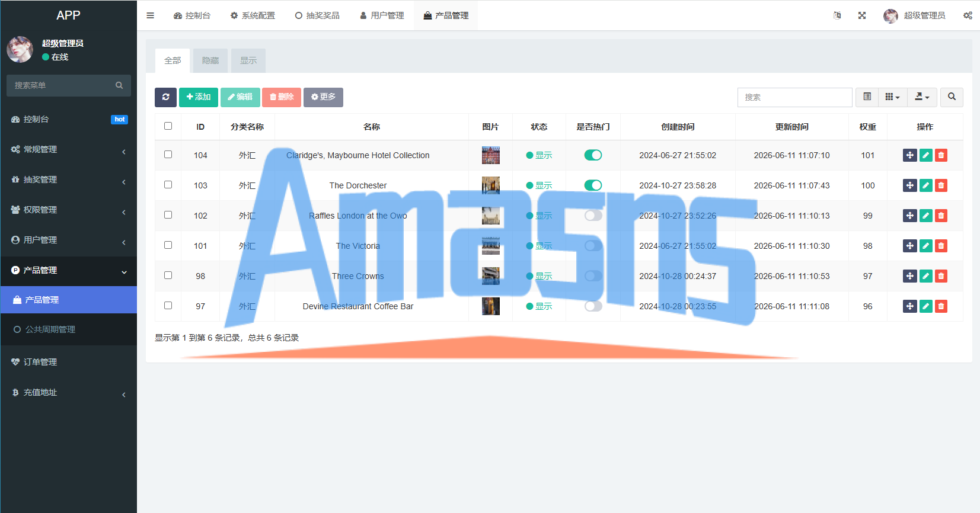Open The Victoria product thumbnail
Image resolution: width=980 pixels, height=513 pixels.
[x=491, y=246]
